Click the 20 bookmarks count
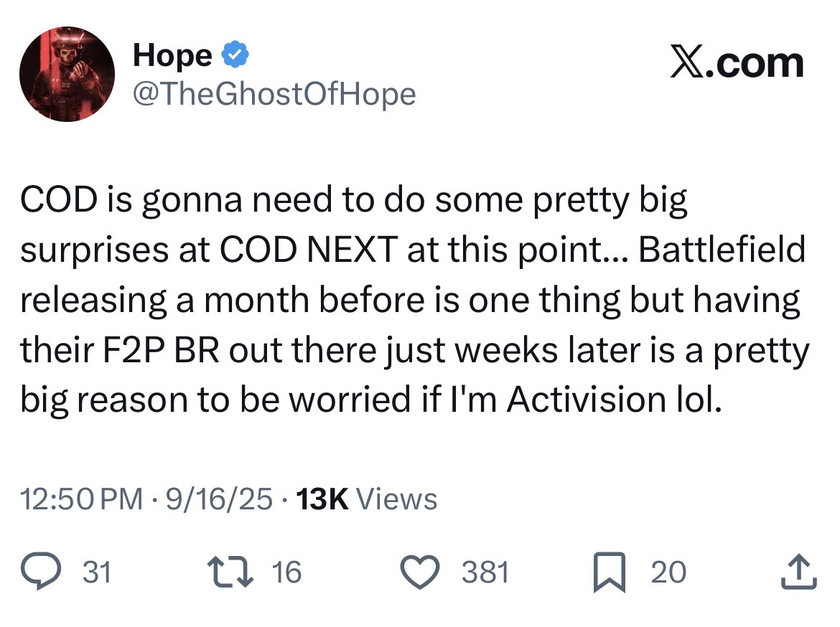Image resolution: width=840 pixels, height=627 pixels. point(668,572)
